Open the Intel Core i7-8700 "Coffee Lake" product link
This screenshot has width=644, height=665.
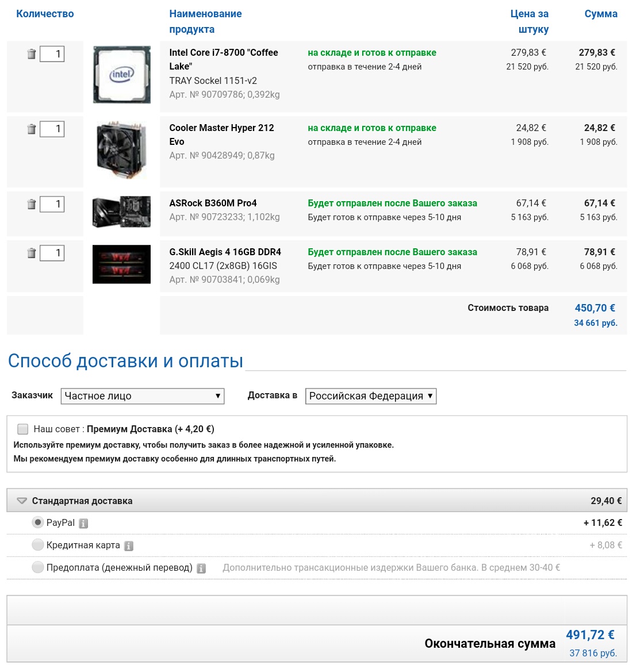[x=224, y=59]
